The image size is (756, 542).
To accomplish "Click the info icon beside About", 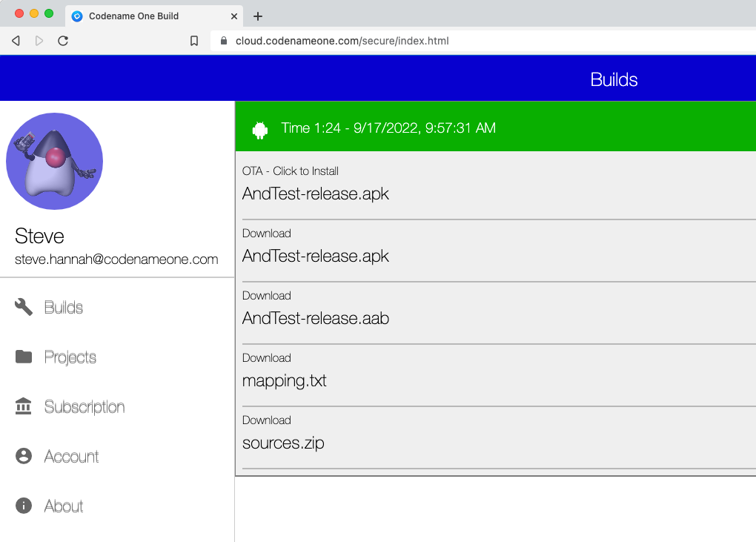I will [24, 506].
